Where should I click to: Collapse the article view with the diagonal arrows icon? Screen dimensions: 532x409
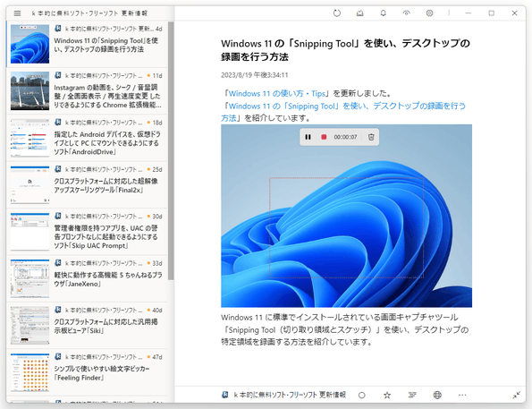[x=517, y=395]
